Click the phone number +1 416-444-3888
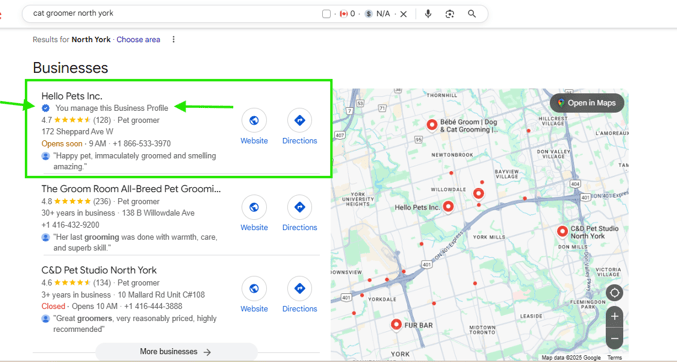Screen dimensions: 677x362 153,306
